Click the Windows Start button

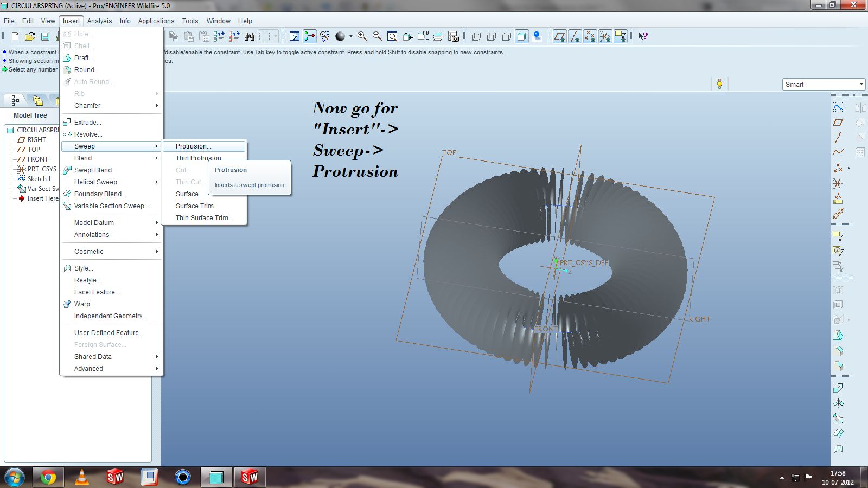[x=15, y=477]
